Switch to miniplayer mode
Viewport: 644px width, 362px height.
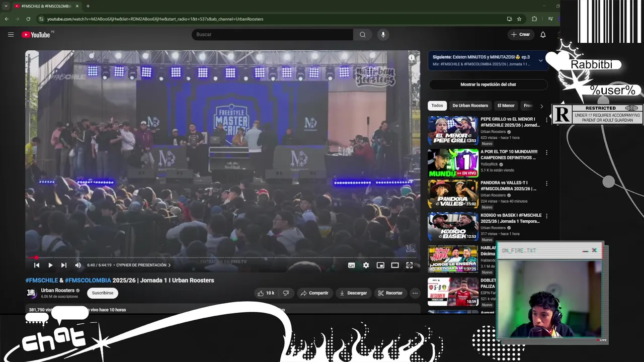pos(380,265)
